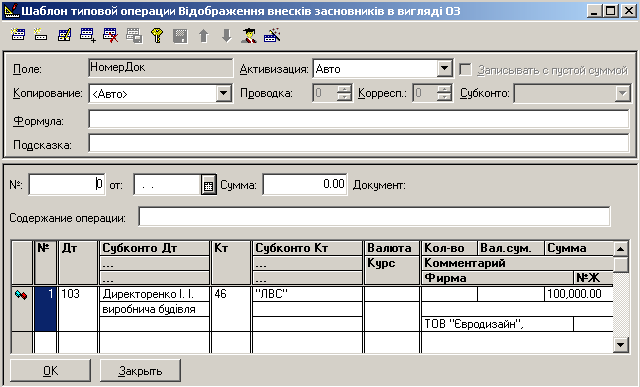Decrease the Проводка spinner value
This screenshot has width=640, height=387.
point(344,97)
